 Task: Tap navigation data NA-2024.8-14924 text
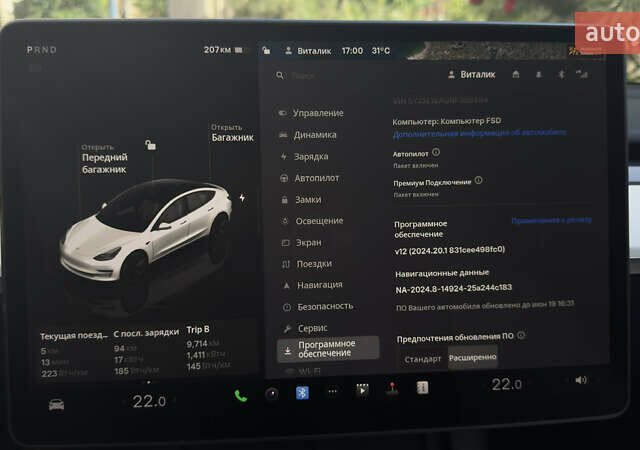click(453, 289)
